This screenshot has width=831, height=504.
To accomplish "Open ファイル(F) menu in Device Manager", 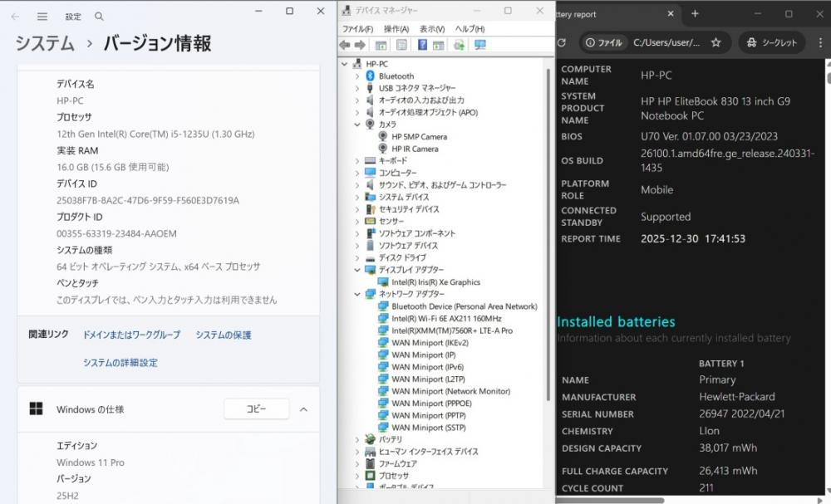I will point(357,28).
